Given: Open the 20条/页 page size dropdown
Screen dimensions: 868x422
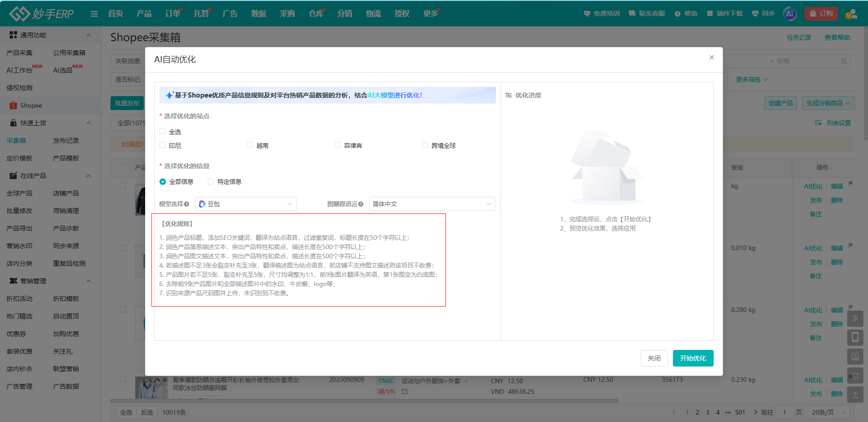Looking at the screenshot, I should (827, 412).
